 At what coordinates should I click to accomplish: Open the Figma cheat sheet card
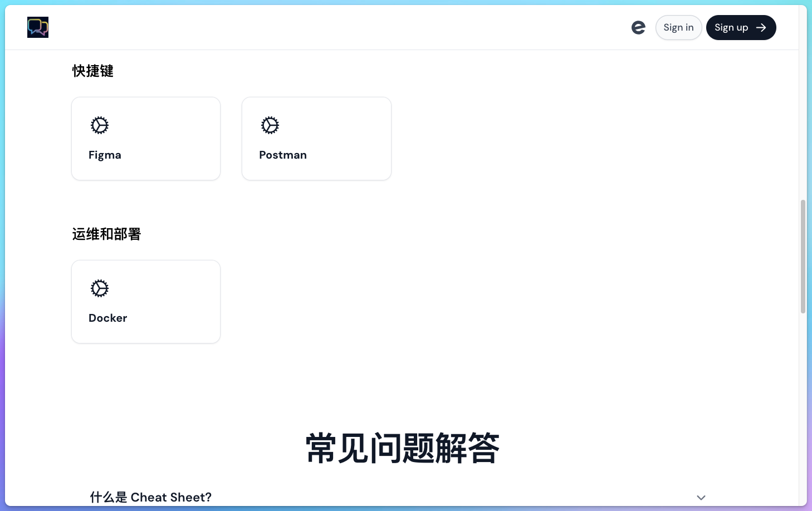point(146,138)
